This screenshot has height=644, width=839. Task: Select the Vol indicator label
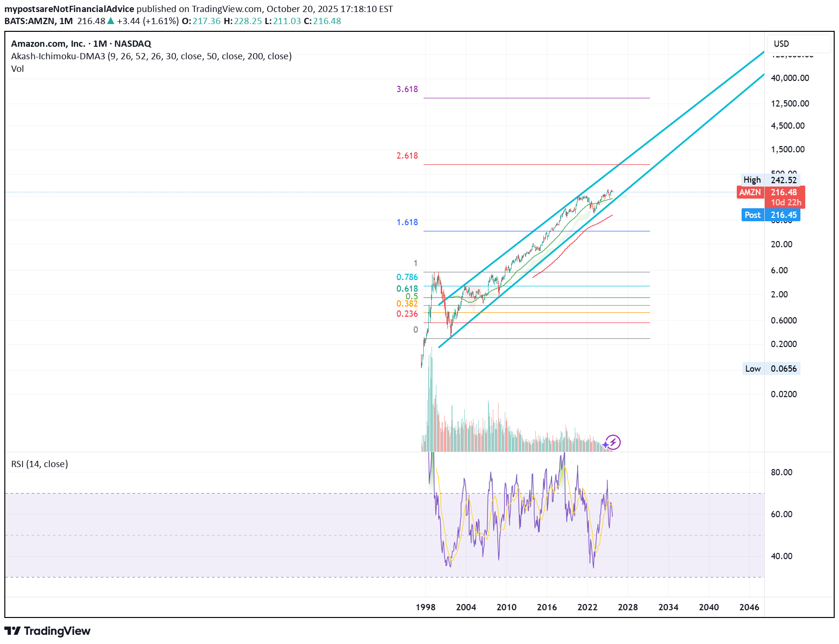click(17, 69)
